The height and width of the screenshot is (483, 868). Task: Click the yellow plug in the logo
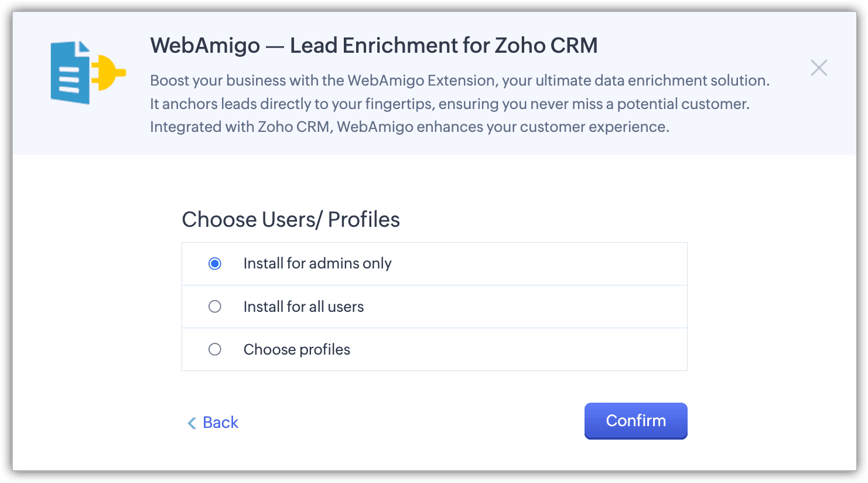pos(109,73)
